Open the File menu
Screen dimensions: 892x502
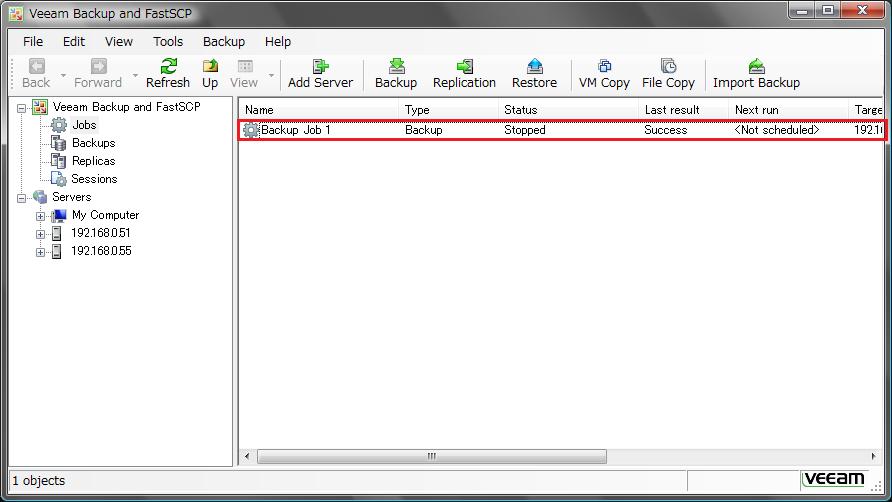click(33, 42)
